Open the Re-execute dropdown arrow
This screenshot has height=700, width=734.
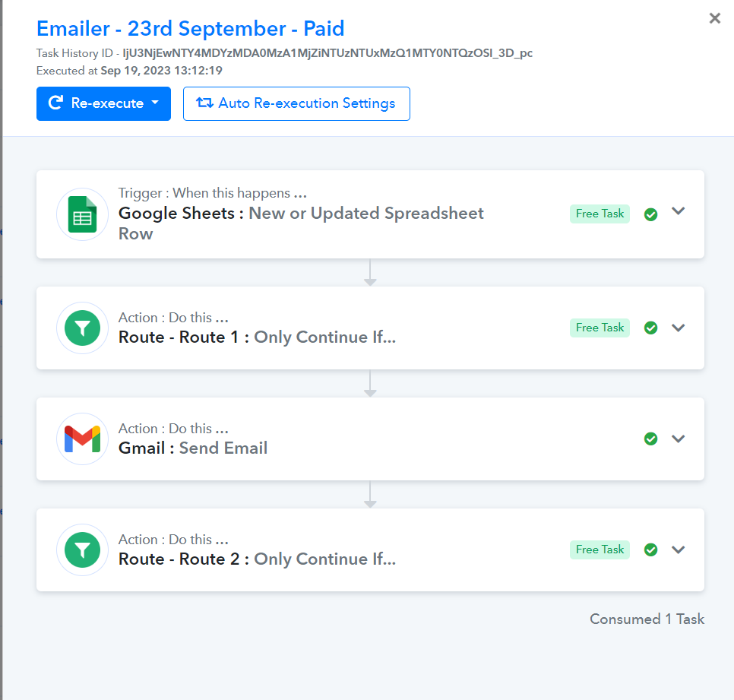(x=156, y=103)
